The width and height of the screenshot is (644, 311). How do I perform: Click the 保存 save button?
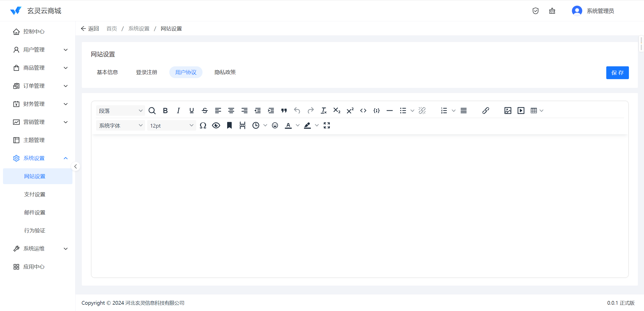(x=617, y=73)
